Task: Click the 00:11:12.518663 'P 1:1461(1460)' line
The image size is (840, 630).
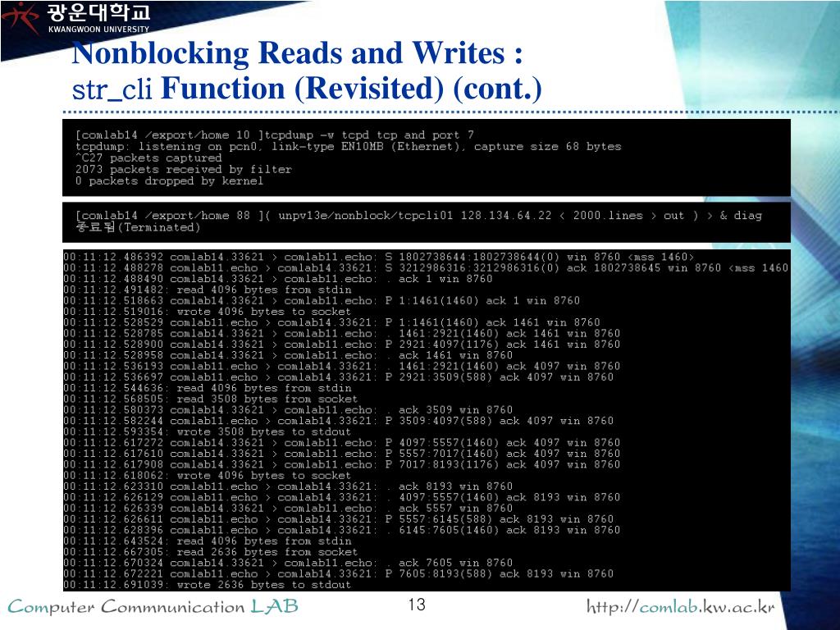Action: (322, 300)
